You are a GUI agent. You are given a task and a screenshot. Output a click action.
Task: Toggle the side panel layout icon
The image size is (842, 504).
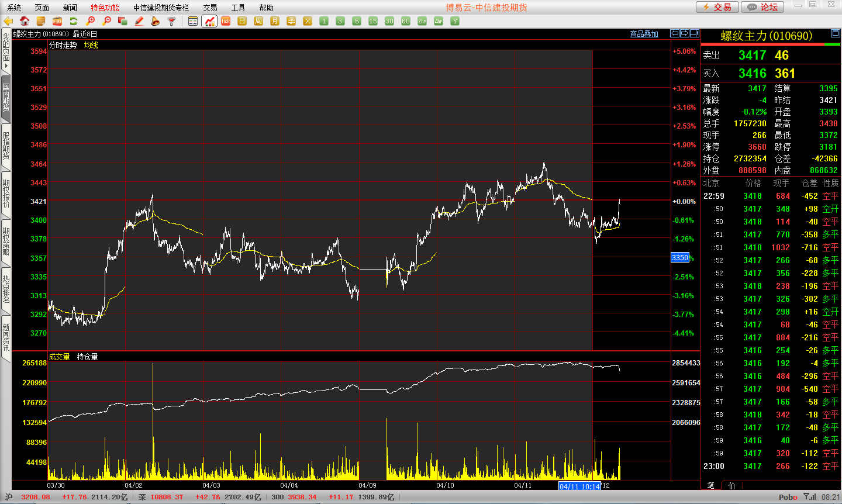[x=695, y=33]
